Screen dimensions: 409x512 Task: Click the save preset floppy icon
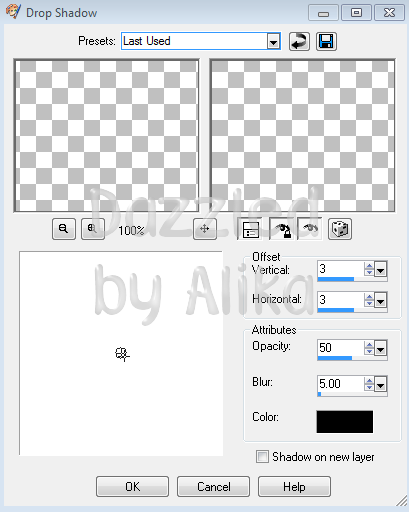pyautogui.click(x=326, y=41)
